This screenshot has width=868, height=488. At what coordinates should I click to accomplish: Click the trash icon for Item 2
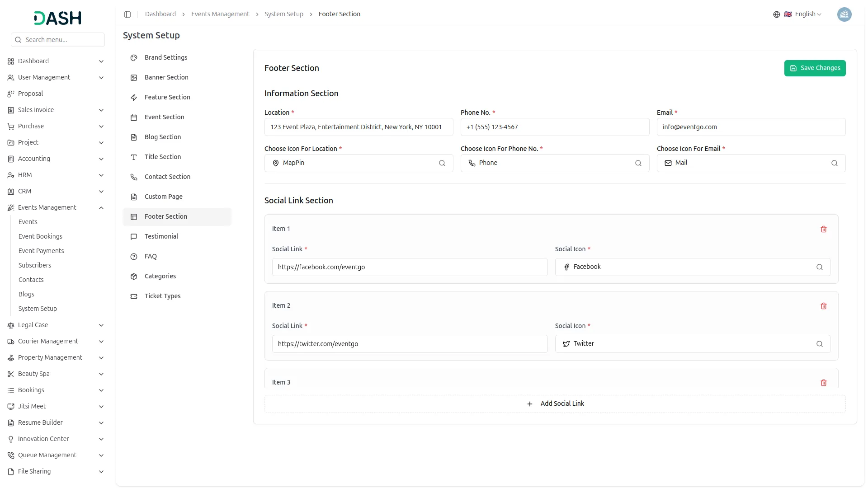pyautogui.click(x=823, y=306)
